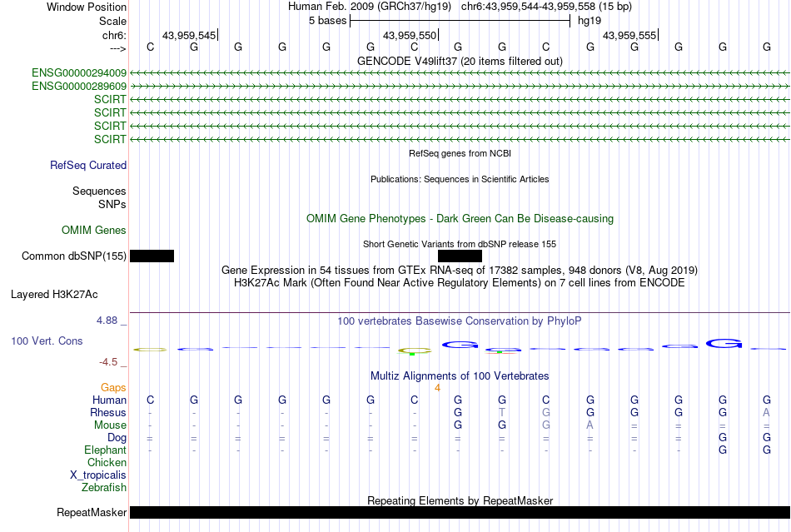791x532 pixels.
Task: Click the Zebrafish species label
Action: pyautogui.click(x=104, y=488)
